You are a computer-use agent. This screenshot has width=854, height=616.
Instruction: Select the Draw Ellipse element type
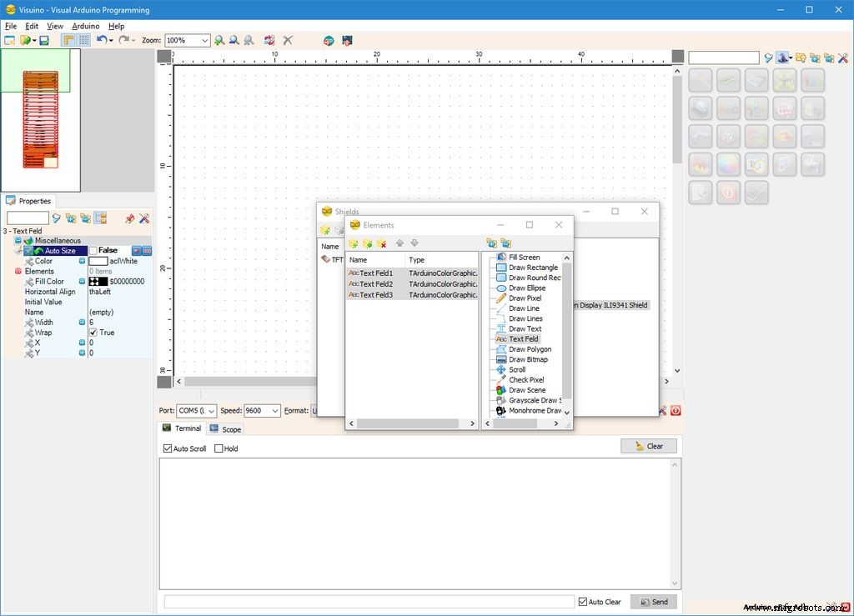click(x=526, y=288)
